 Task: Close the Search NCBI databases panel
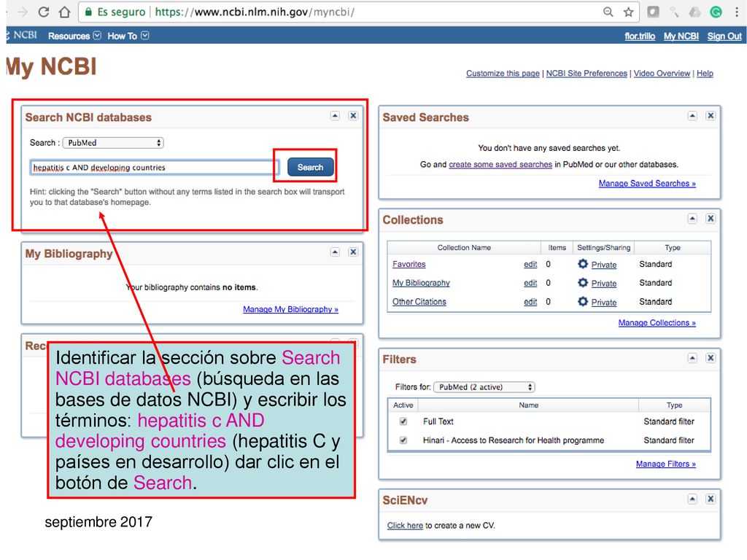(x=353, y=116)
